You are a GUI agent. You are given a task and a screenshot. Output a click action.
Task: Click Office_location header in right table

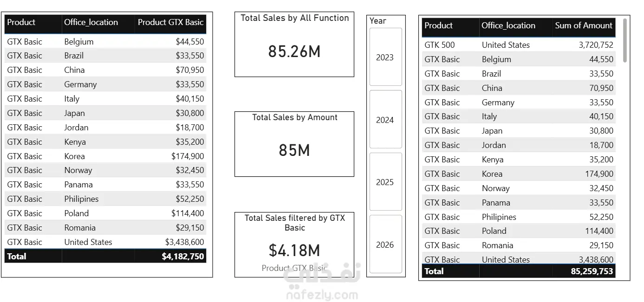515,26
